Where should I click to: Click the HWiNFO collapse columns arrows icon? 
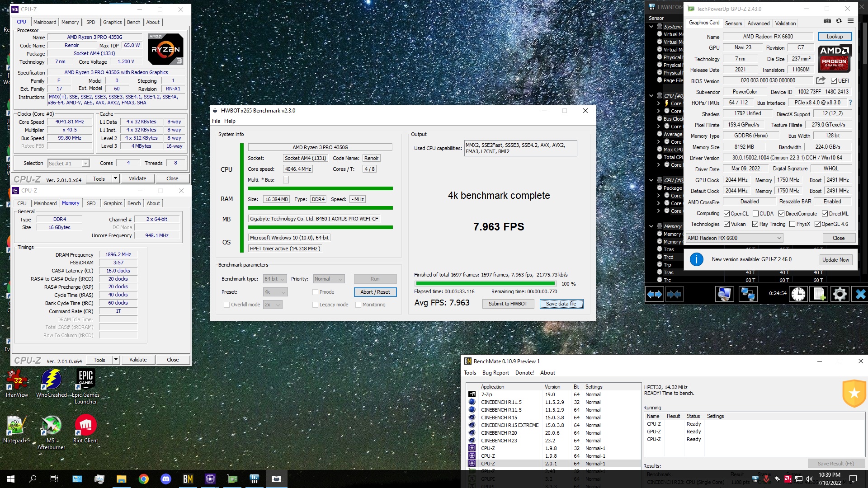(674, 295)
